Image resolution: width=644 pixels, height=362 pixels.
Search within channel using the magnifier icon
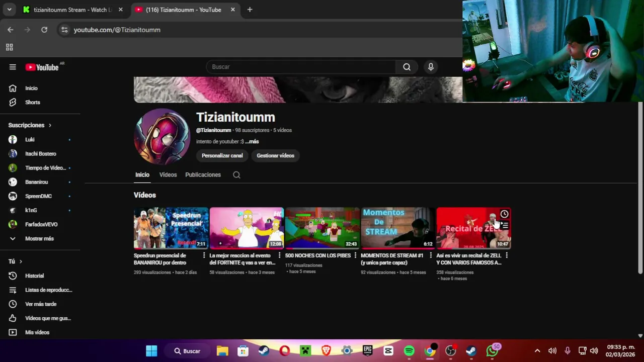236,175
